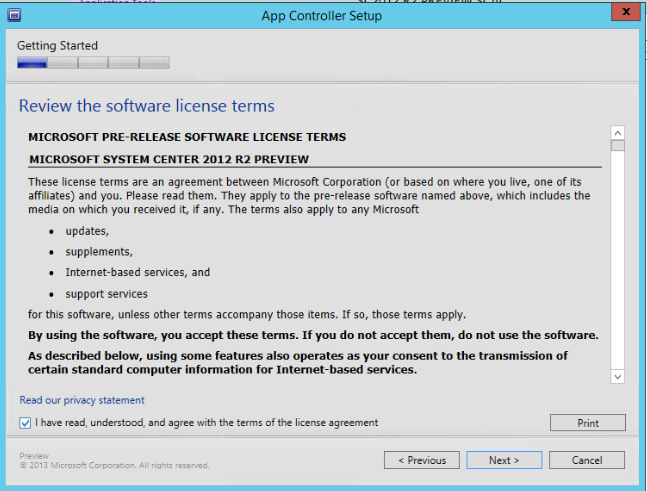Click the empty scrollbar track below the thumb
The height and width of the screenshot is (491, 647).
[617, 260]
